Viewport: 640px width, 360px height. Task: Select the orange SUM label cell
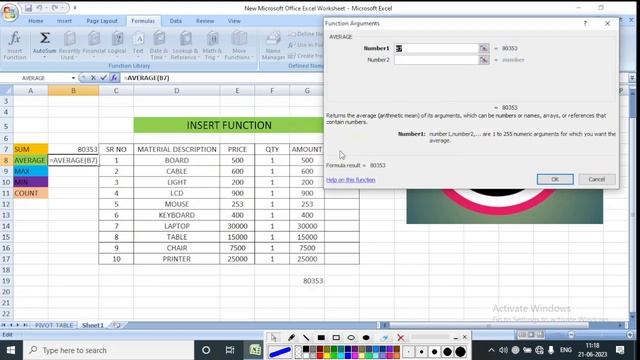[31, 149]
